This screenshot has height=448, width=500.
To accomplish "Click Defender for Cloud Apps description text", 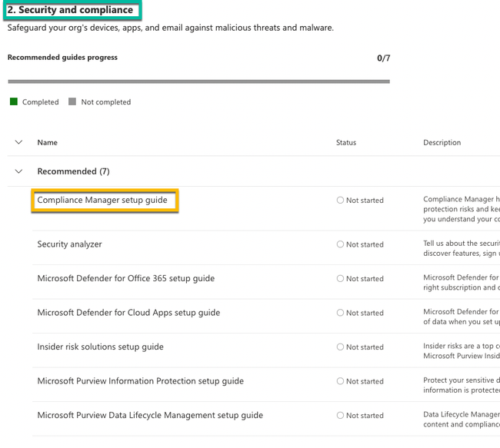I will tap(462, 317).
